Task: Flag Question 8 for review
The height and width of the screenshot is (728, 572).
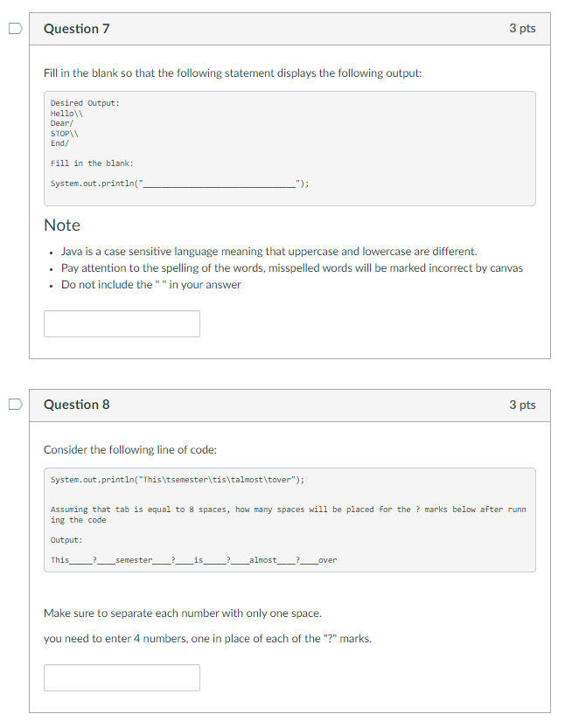Action: click(x=16, y=405)
